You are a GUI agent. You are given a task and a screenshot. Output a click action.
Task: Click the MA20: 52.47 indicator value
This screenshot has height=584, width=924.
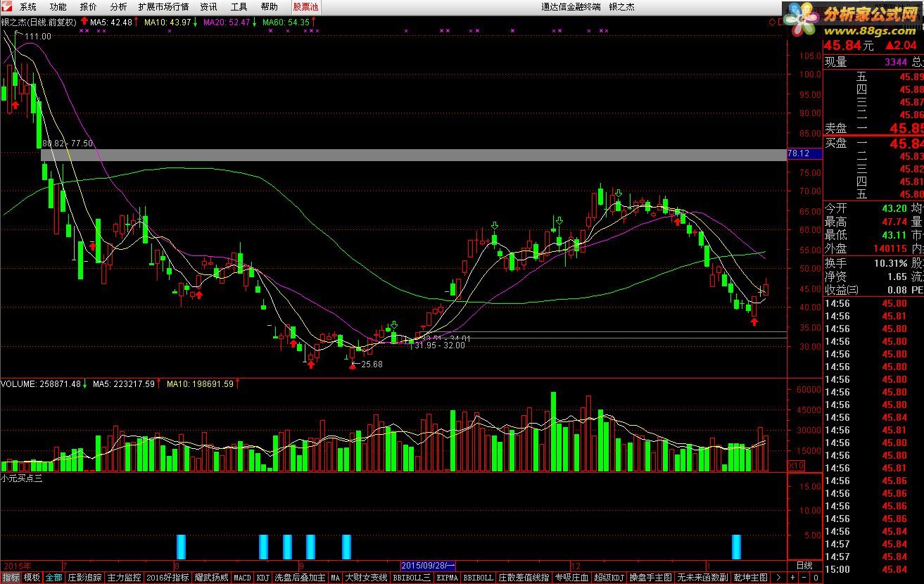click(x=227, y=23)
